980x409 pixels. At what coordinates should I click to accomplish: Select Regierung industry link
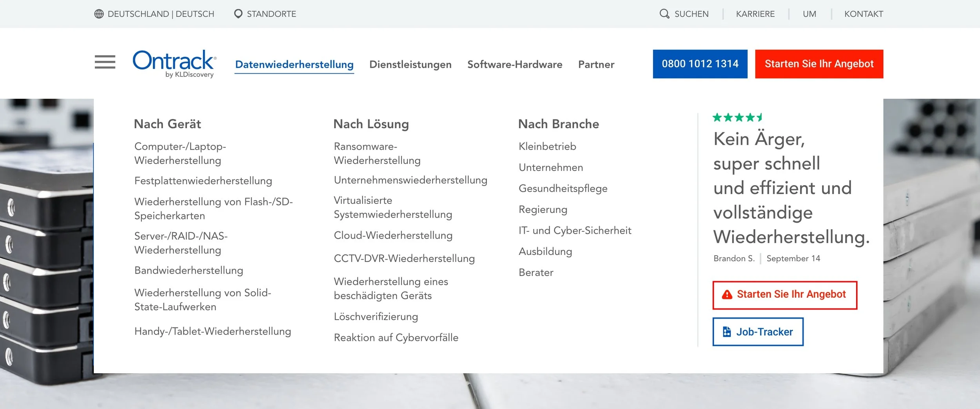point(543,209)
